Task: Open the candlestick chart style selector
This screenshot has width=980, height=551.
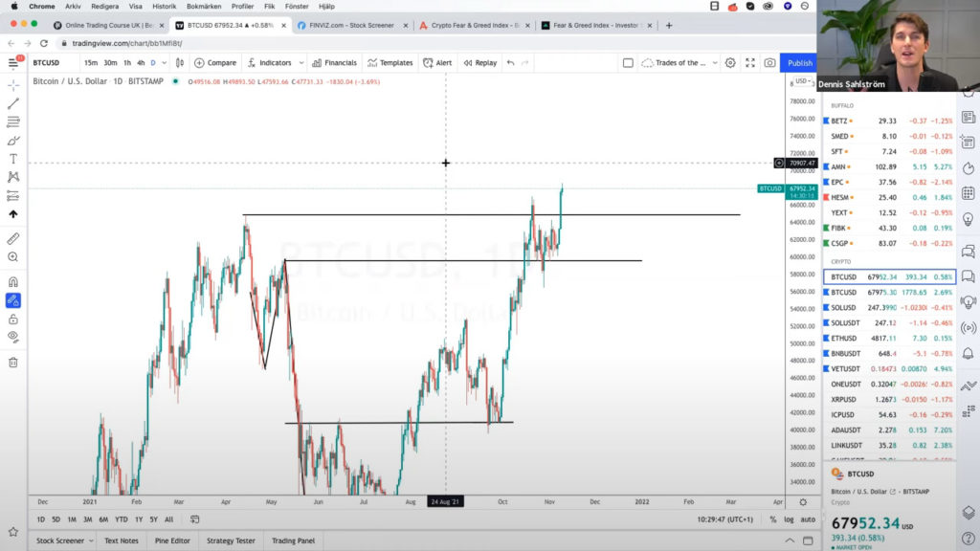Action: 179,62
